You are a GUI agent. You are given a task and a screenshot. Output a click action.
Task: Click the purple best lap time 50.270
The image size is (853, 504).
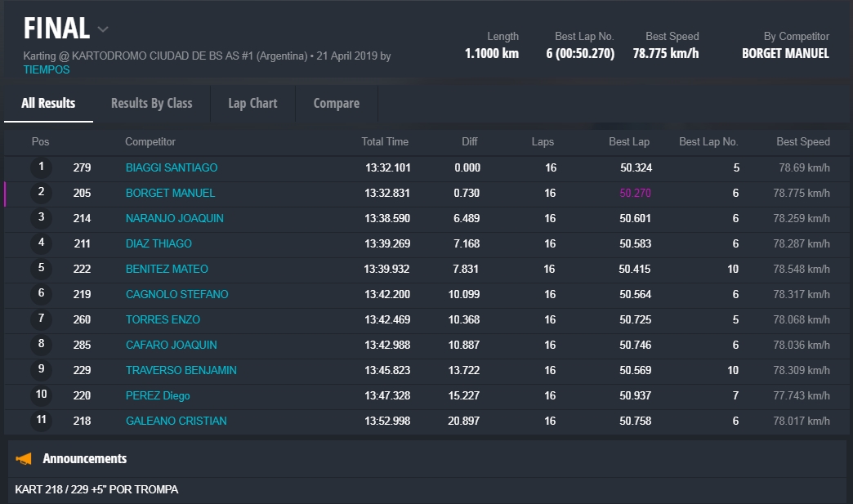point(635,193)
